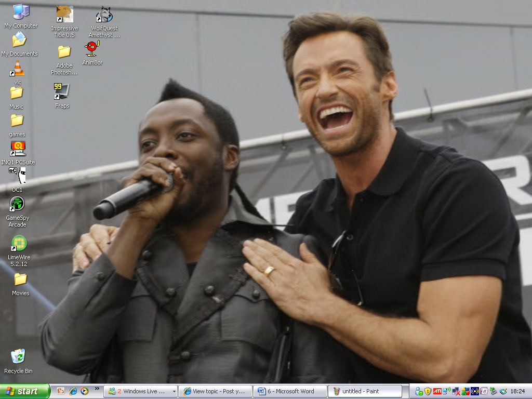Expand Quick Launch overflow chevron

pos(97,389)
